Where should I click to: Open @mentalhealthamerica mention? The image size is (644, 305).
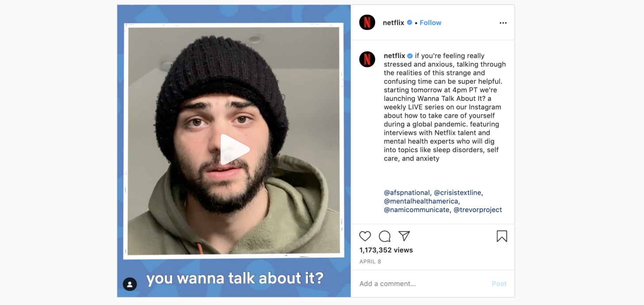click(421, 201)
